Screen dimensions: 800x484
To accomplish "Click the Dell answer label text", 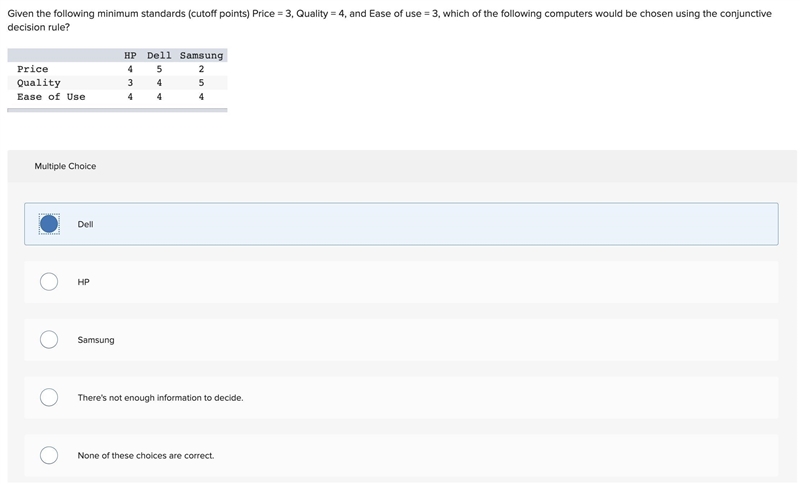I will (85, 224).
